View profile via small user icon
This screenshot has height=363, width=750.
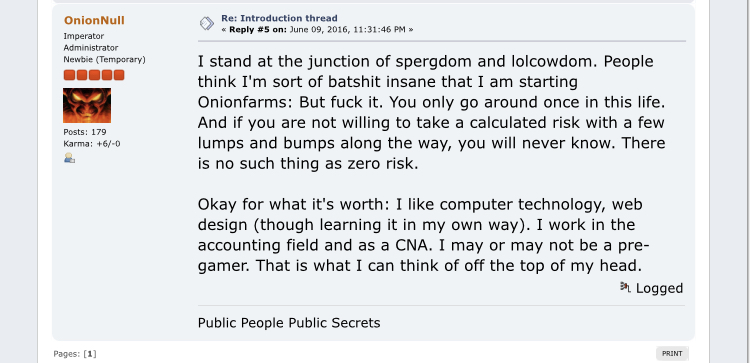point(69,158)
